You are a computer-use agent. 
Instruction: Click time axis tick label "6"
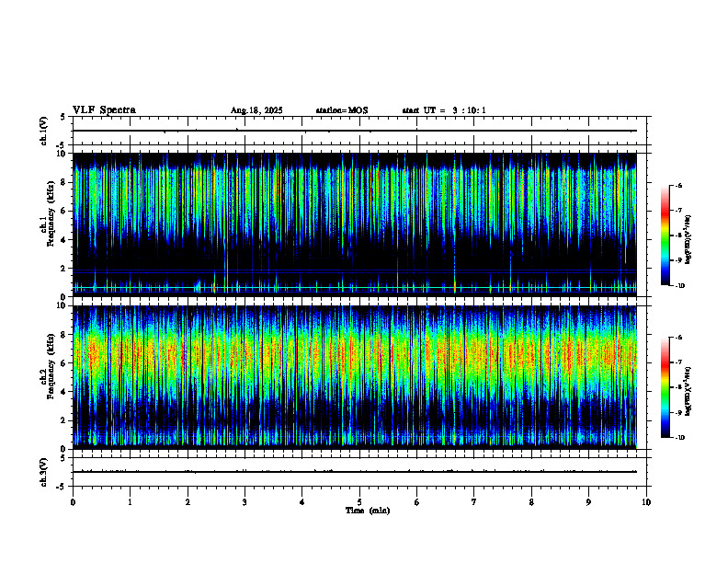[x=417, y=502]
